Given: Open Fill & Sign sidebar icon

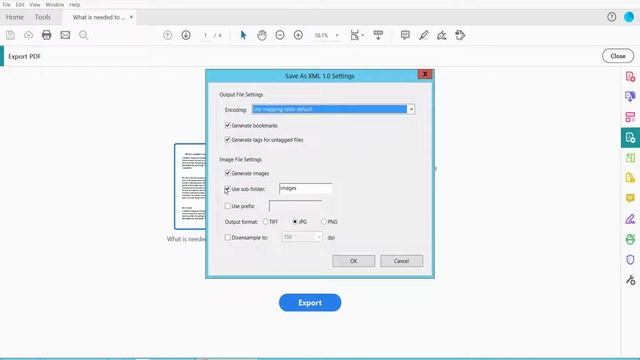Looking at the screenshot, I should [x=630, y=219].
